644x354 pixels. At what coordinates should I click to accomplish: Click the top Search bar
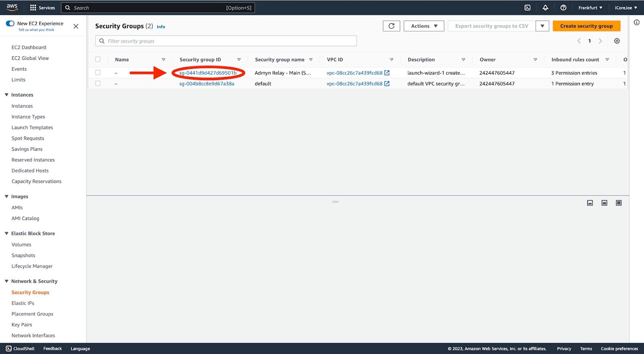click(x=158, y=8)
